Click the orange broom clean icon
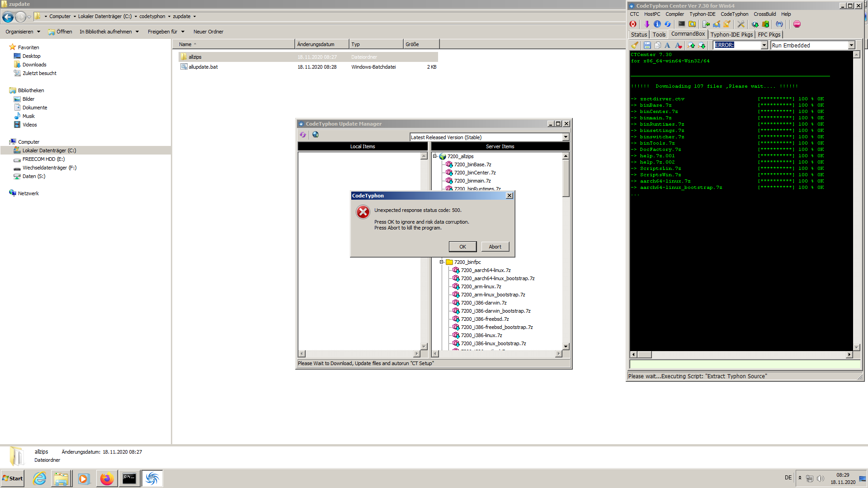 pos(727,24)
